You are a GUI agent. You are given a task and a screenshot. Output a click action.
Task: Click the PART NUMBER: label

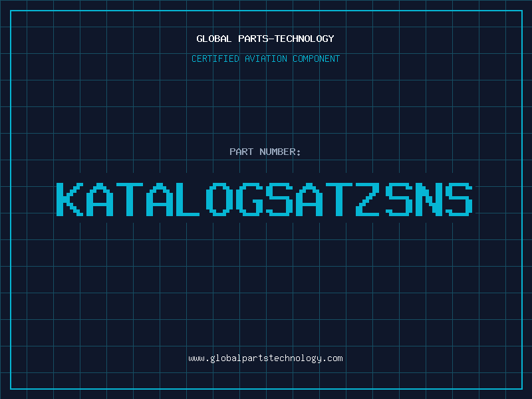pyautogui.click(x=265, y=152)
